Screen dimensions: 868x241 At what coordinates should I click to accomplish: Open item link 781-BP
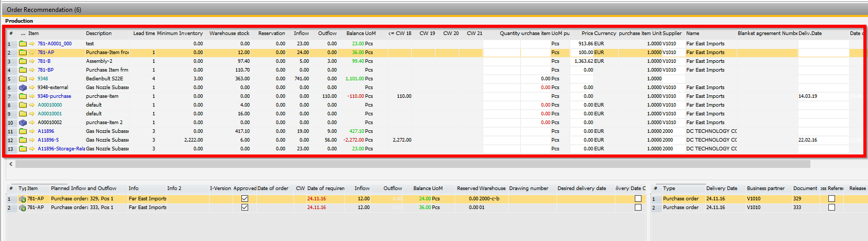pyautogui.click(x=45, y=70)
